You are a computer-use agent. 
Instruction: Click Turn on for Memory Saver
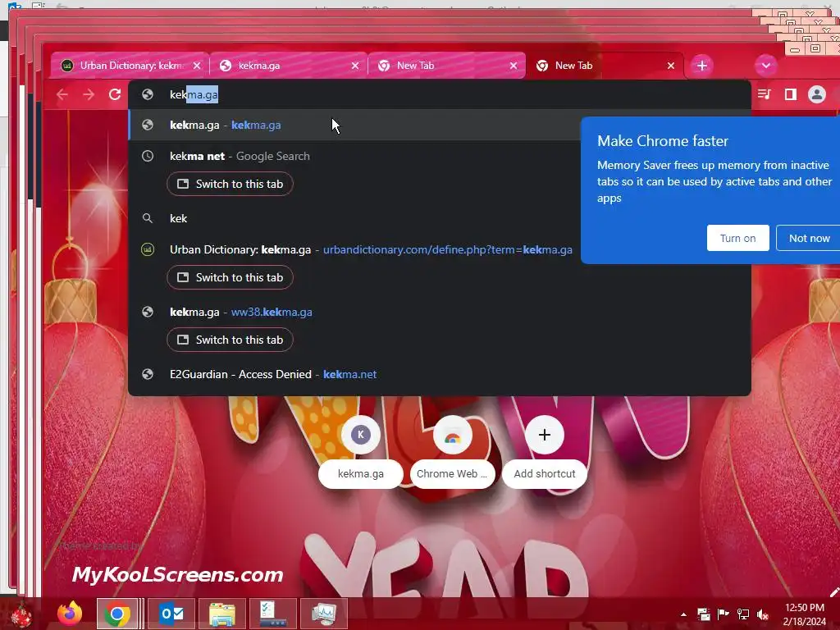click(x=737, y=239)
